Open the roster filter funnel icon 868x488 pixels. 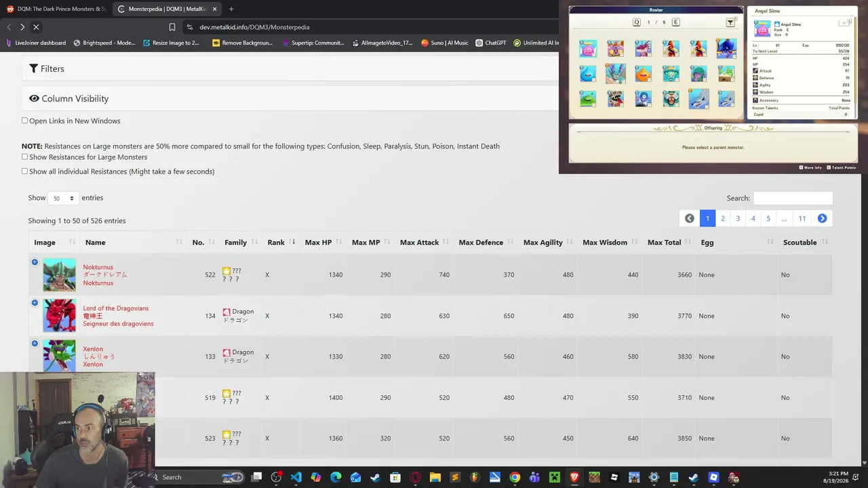click(730, 22)
